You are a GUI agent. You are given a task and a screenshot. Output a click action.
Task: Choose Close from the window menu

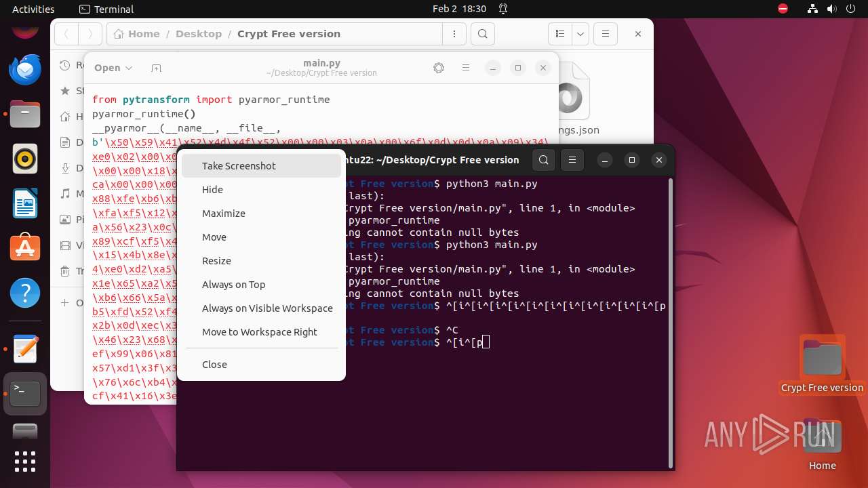[x=261, y=365]
